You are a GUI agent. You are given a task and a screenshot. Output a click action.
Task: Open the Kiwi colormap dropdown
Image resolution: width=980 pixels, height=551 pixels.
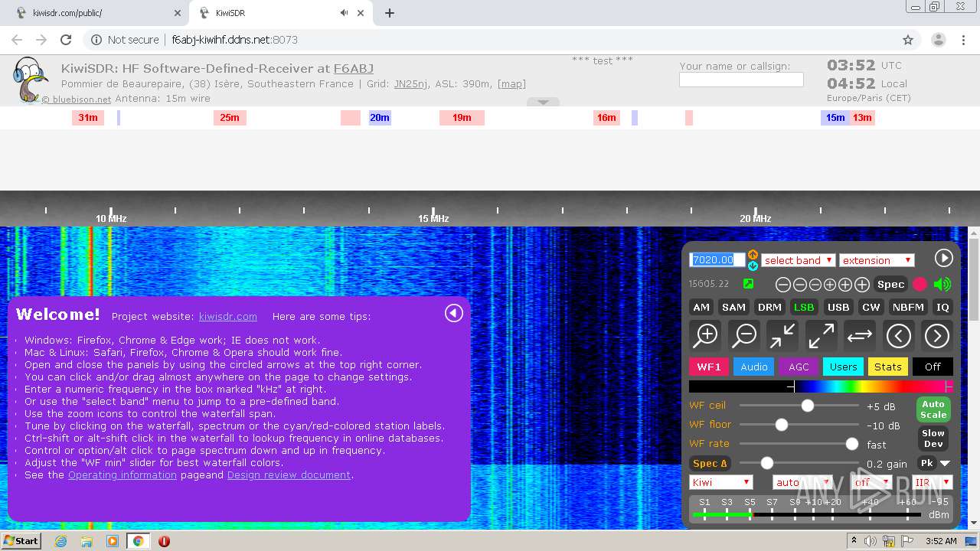coord(721,482)
